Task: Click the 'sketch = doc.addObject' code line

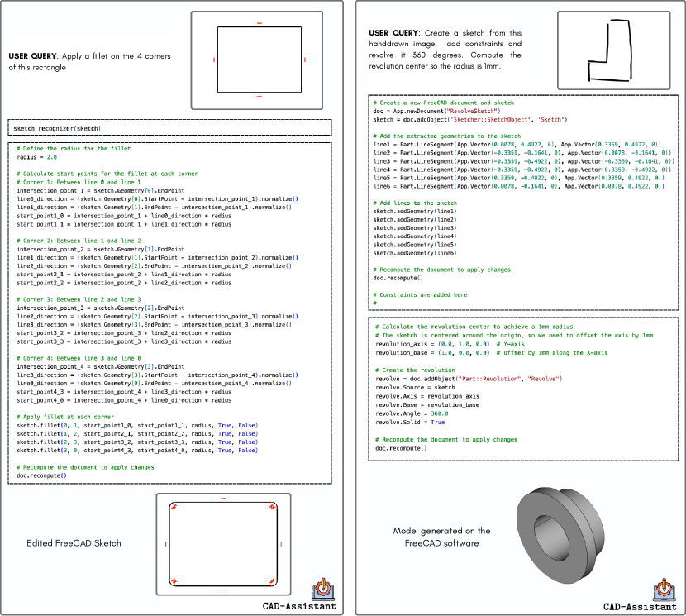Action: click(470, 120)
